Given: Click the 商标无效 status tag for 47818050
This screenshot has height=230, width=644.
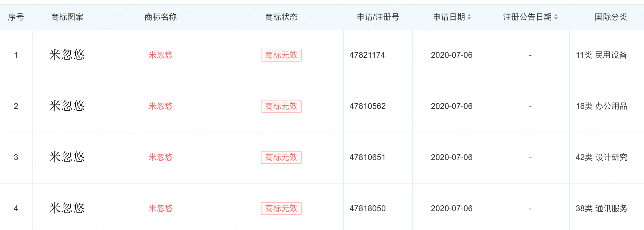Looking at the screenshot, I should point(281,208).
